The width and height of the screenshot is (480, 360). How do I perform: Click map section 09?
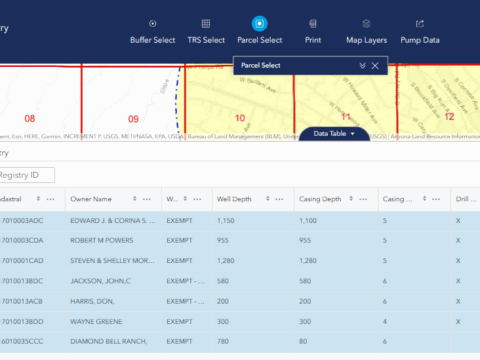click(133, 119)
